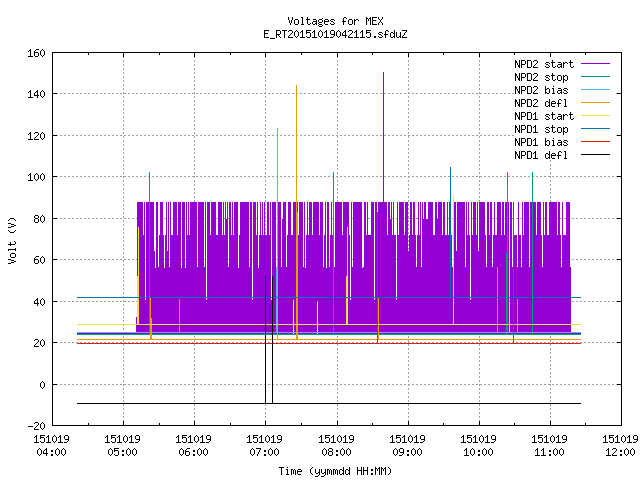Click the 120 y-axis tick label
640x480 pixels.
[x=36, y=136]
